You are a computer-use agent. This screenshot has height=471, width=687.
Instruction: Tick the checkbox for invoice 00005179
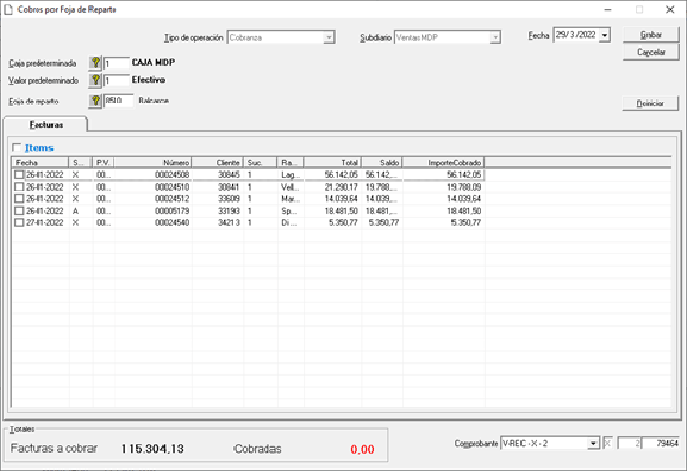click(19, 211)
